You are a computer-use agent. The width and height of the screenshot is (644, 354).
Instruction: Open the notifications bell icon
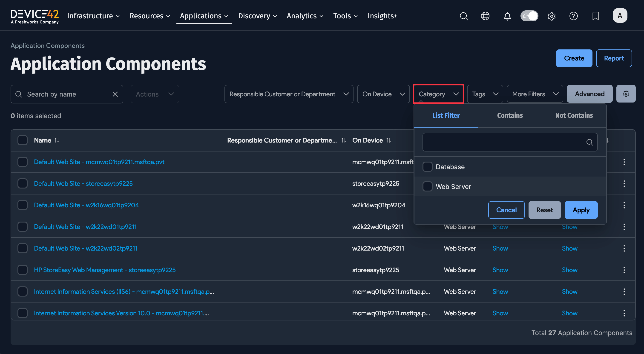[507, 16]
